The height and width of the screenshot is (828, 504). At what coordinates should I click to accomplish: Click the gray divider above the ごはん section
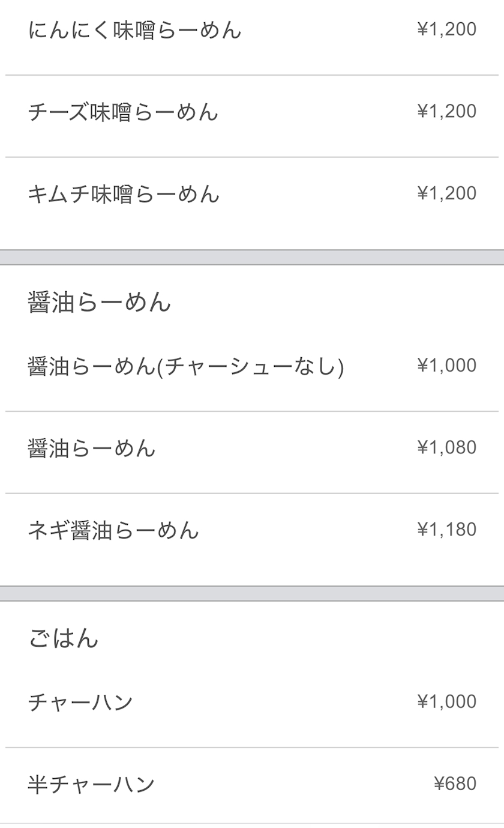[x=252, y=593]
